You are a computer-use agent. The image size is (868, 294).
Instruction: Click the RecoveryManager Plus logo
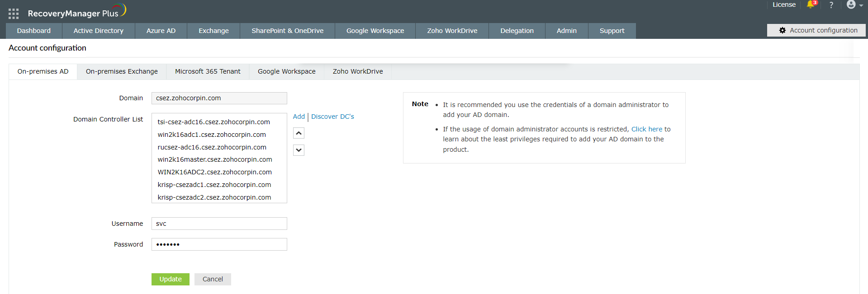(75, 13)
